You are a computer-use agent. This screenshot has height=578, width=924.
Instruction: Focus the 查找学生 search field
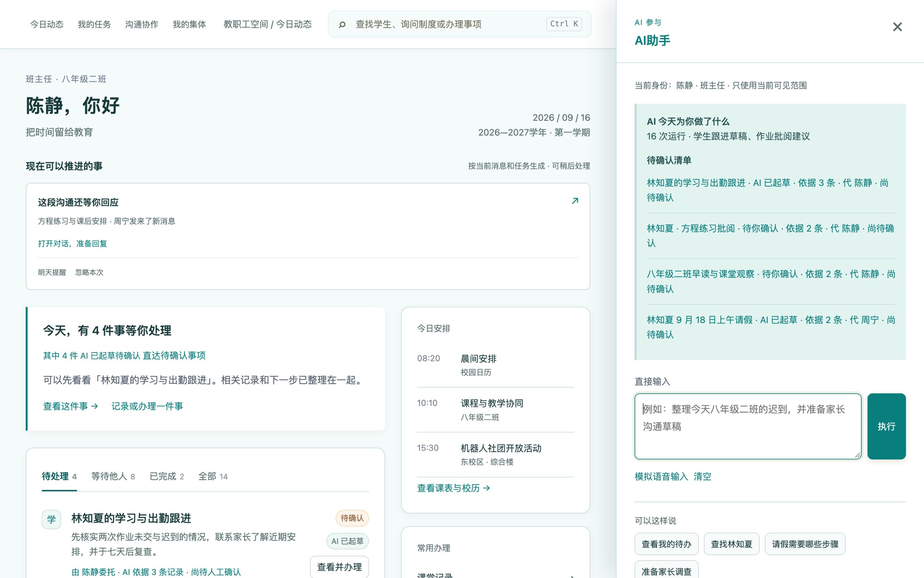(x=460, y=24)
